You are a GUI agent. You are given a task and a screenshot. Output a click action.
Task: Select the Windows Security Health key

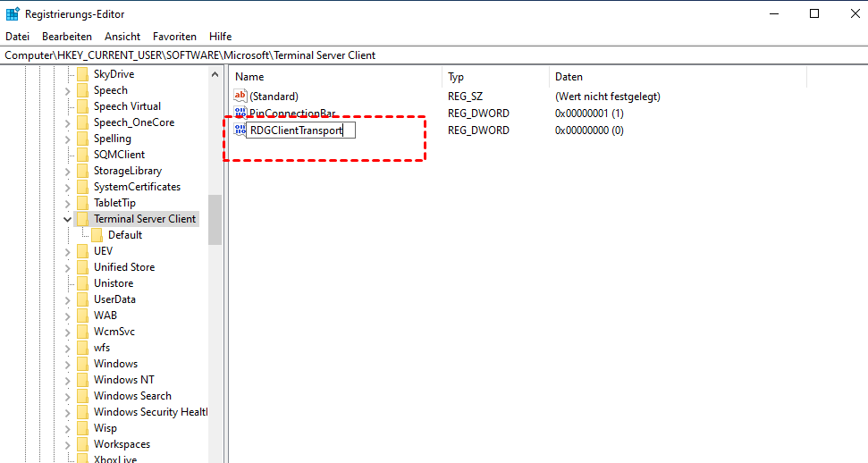[150, 412]
